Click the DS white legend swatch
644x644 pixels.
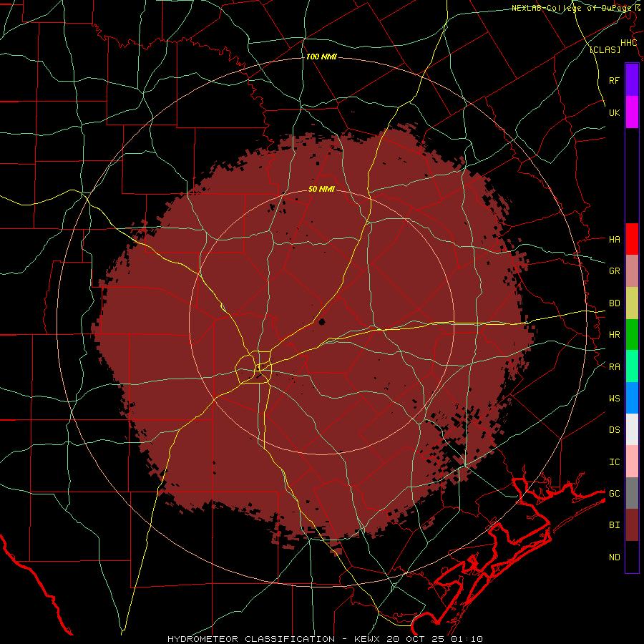click(632, 429)
